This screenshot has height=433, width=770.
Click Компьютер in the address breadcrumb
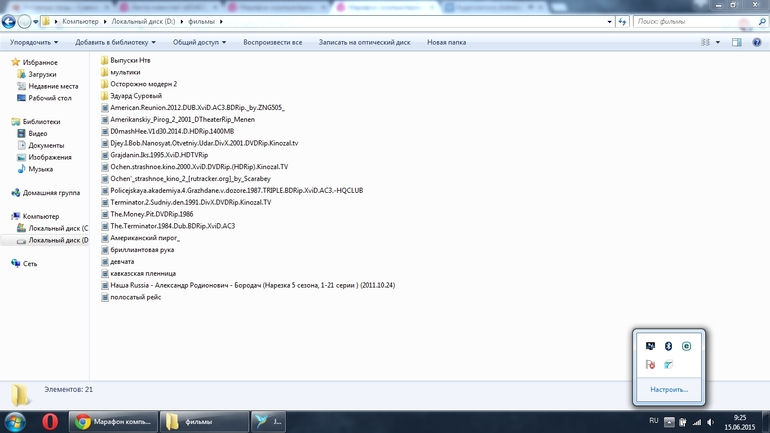80,22
